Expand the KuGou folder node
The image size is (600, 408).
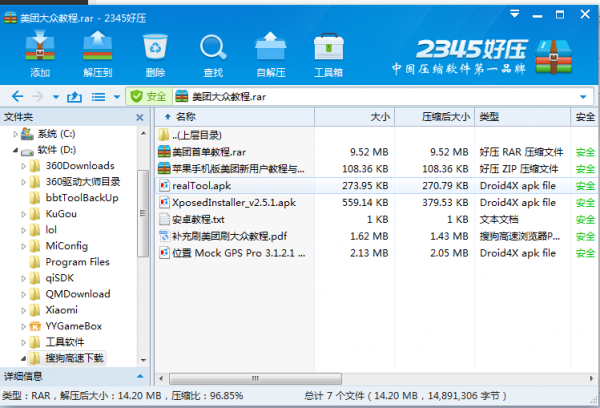pyautogui.click(x=23, y=214)
